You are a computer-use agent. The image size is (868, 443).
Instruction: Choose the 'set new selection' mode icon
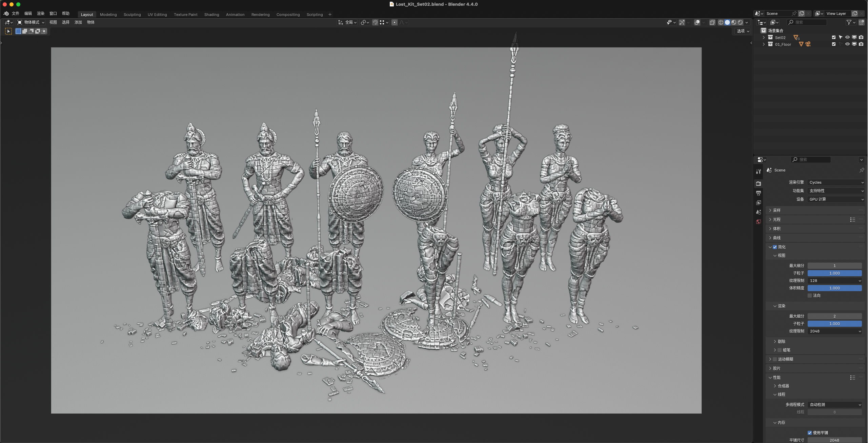click(x=18, y=31)
